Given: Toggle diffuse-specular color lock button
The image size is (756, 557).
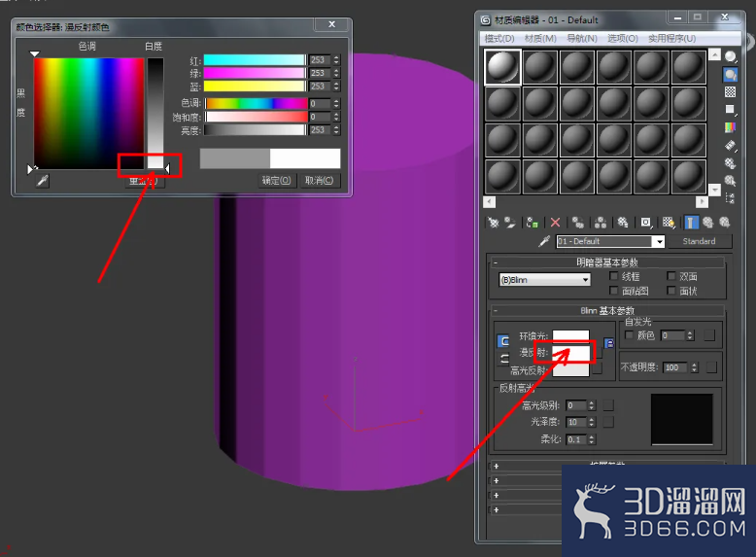Looking at the screenshot, I should click(x=503, y=359).
